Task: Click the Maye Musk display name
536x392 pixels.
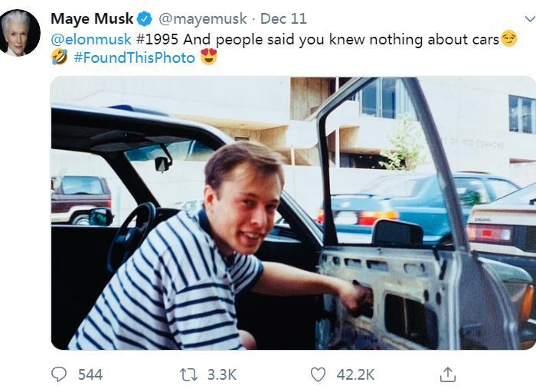Action: click(x=92, y=18)
